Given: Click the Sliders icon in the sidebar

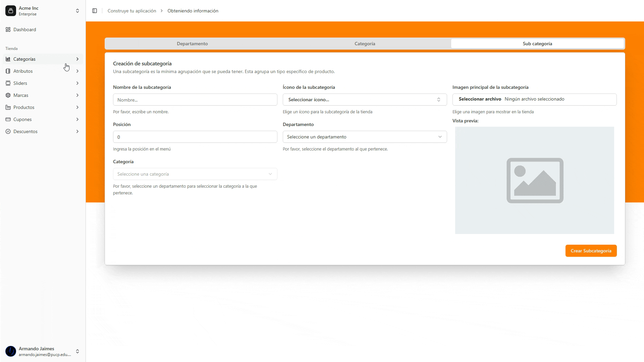Looking at the screenshot, I should [x=8, y=83].
